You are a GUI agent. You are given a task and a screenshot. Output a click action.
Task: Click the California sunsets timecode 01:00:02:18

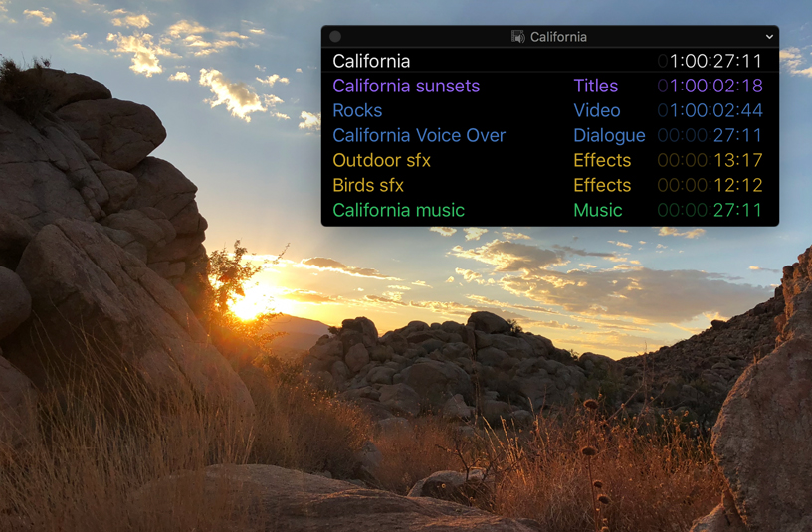710,87
